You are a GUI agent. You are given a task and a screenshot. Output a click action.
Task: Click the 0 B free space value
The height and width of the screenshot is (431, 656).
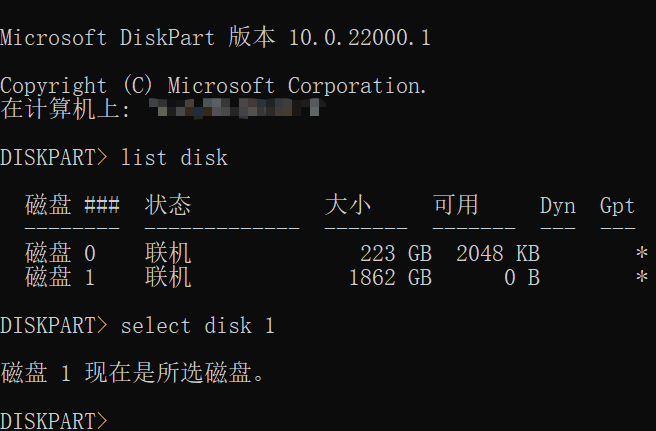point(522,277)
